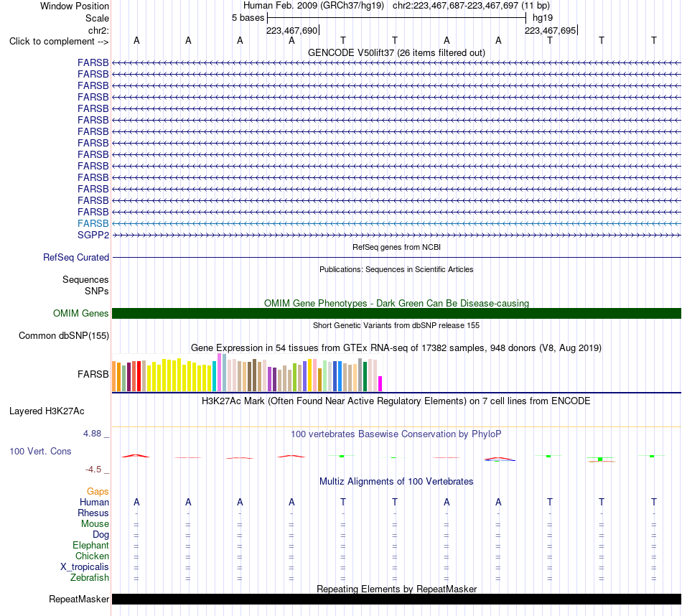Click the OMIM Genes label
The width and height of the screenshot is (682, 616).
click(81, 313)
